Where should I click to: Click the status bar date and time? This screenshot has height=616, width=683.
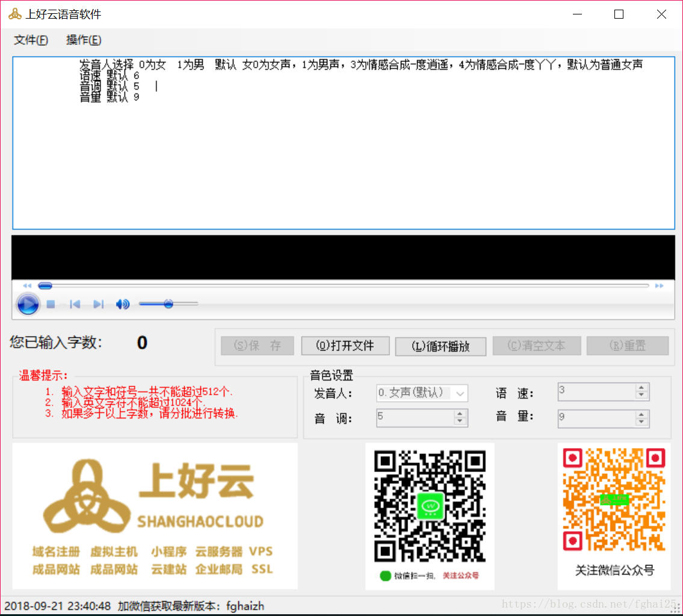(x=58, y=606)
